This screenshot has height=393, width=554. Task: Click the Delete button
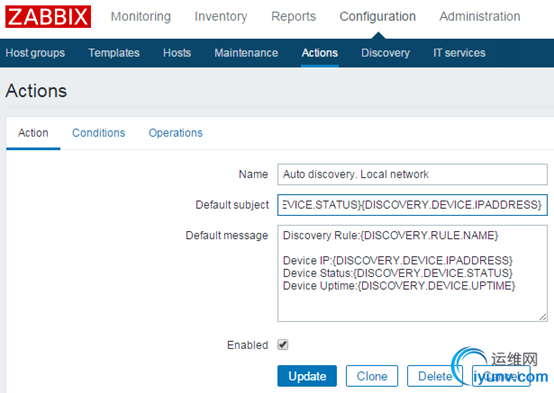(435, 376)
